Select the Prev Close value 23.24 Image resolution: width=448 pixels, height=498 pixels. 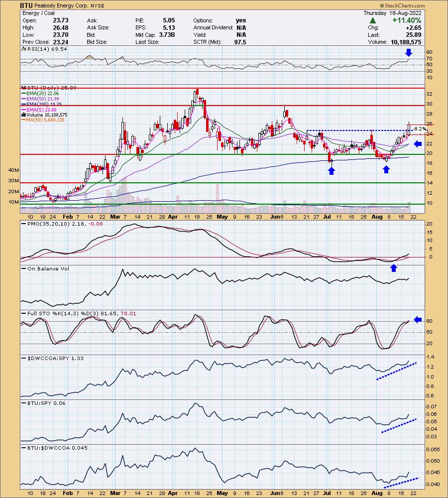[60, 42]
